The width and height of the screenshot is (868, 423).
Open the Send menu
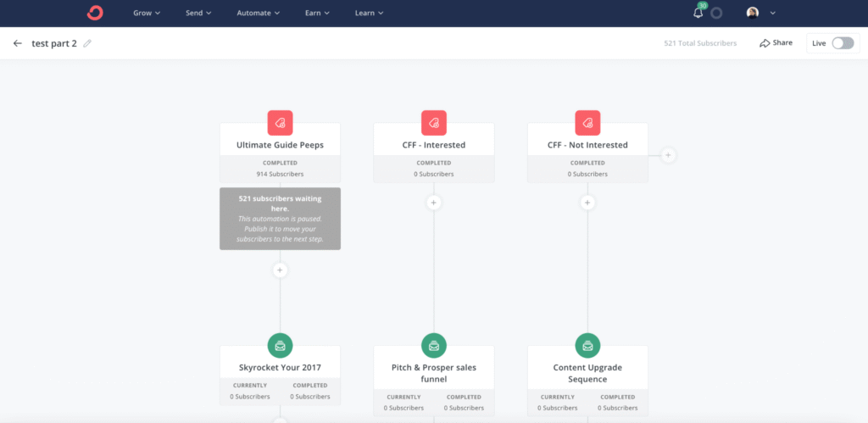[198, 13]
